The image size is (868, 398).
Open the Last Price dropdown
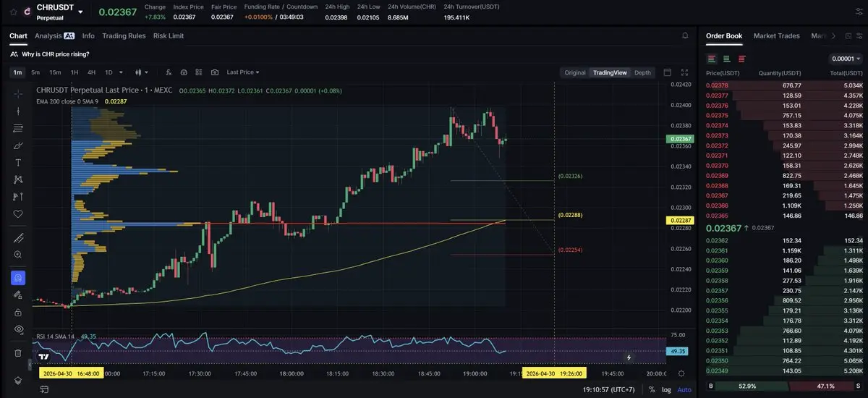243,72
